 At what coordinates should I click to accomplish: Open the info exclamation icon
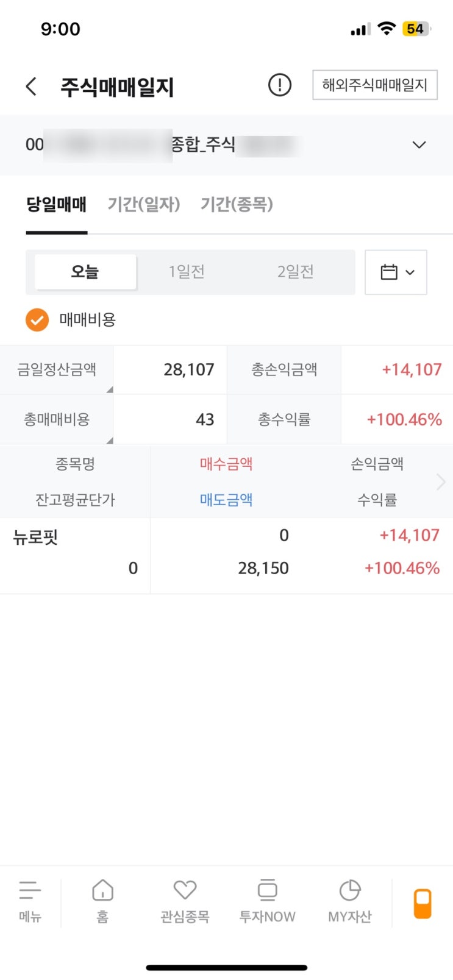click(280, 85)
